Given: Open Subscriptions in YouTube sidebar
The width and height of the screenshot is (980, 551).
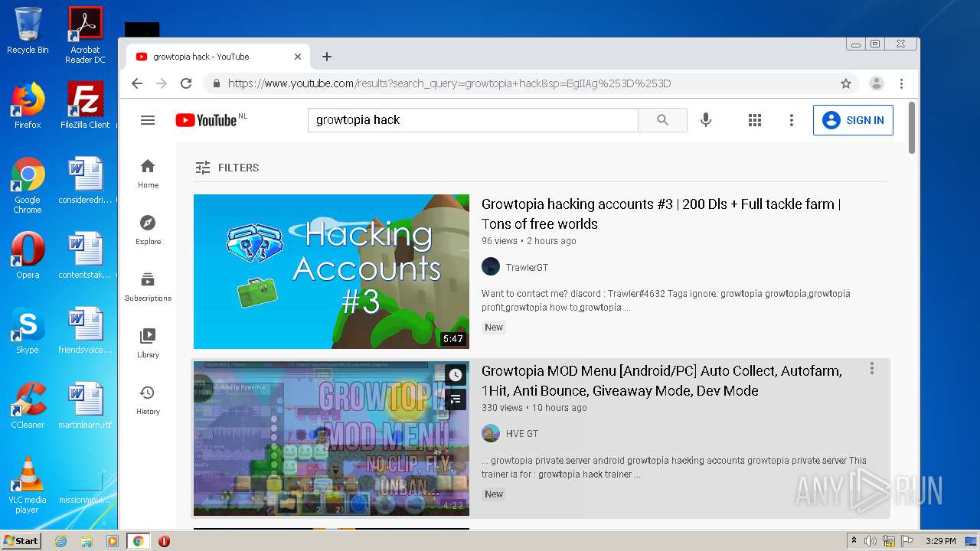Looking at the screenshot, I should (148, 286).
